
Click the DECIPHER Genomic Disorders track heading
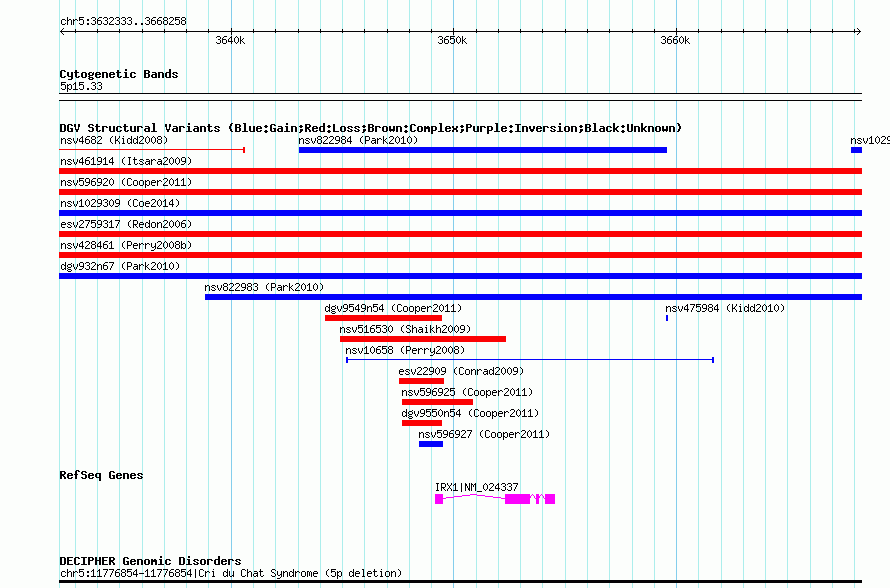[150, 561]
